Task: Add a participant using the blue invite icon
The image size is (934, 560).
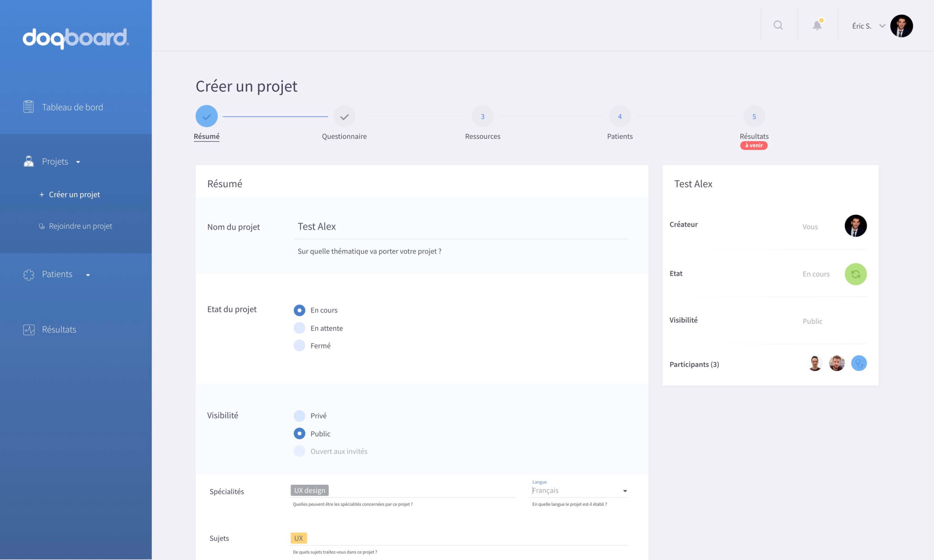Action: coord(859,363)
